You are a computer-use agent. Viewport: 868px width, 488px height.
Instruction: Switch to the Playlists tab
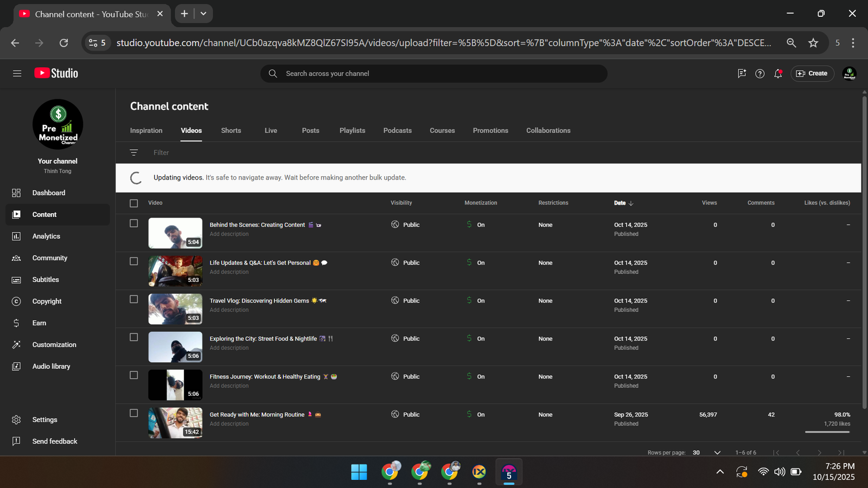352,131
